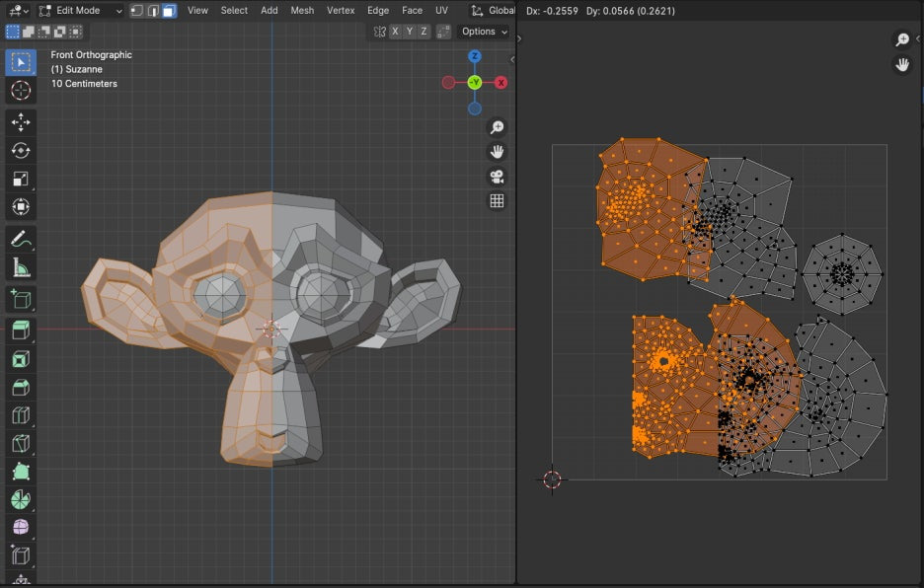
Task: Open the Global transform orientation dropdown
Action: tap(494, 11)
